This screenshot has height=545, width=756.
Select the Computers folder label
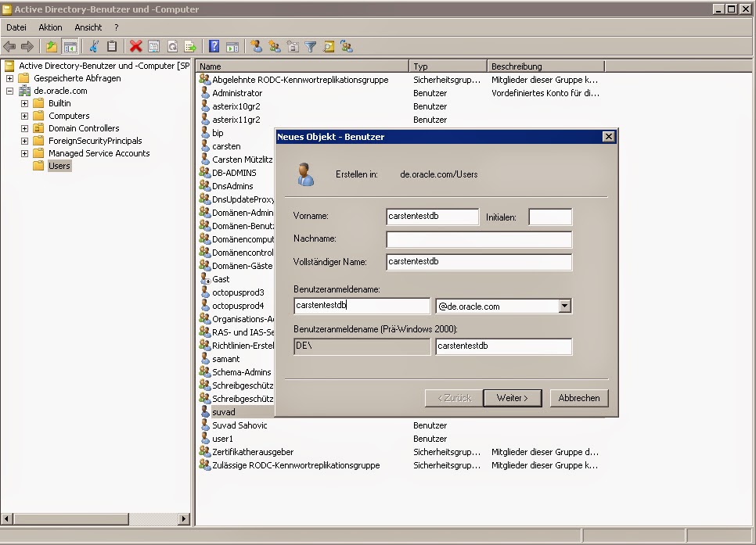[x=69, y=116]
